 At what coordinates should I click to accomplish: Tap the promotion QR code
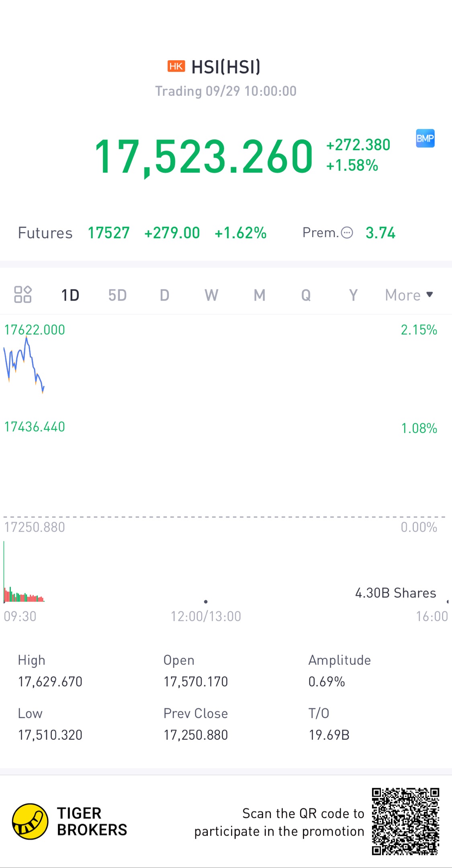(x=405, y=821)
